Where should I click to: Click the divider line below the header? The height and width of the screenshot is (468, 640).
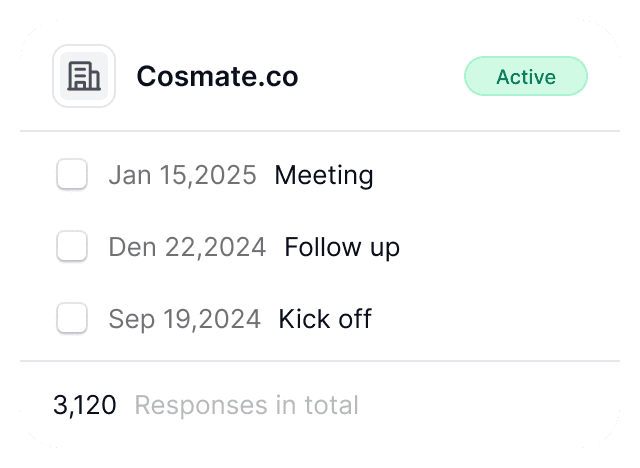click(x=320, y=131)
